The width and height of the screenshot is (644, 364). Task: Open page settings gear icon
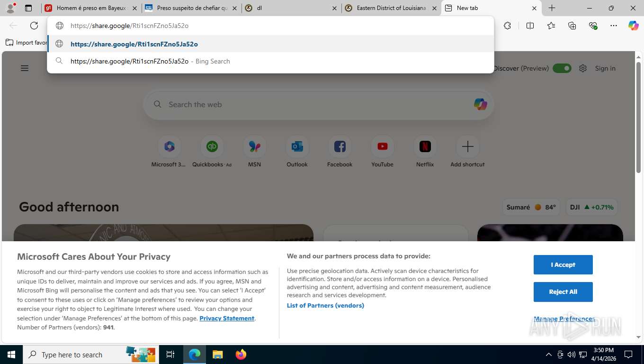583,68
